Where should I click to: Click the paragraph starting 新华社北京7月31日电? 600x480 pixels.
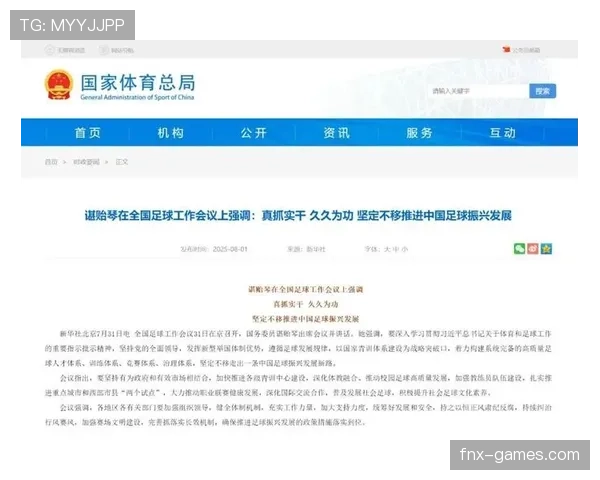(x=298, y=348)
